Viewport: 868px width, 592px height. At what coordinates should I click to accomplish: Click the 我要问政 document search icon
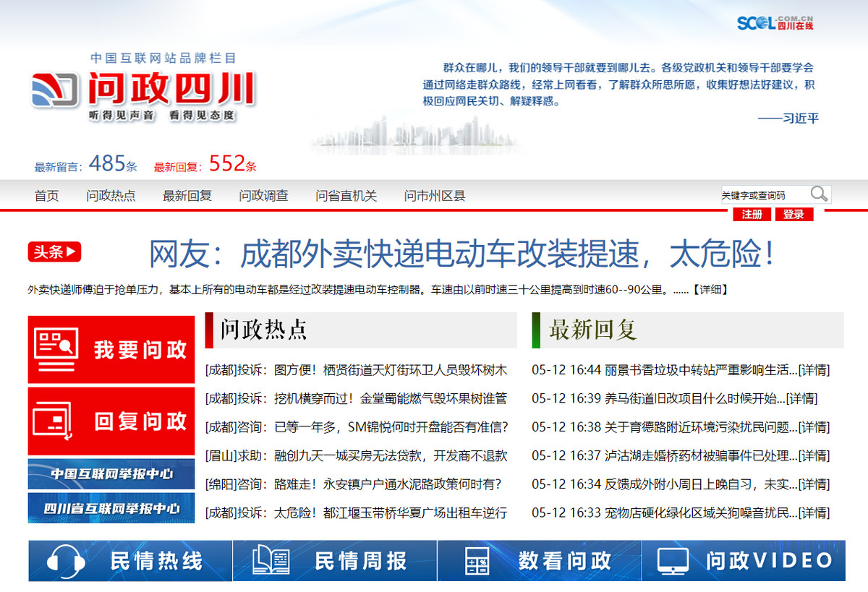(x=56, y=348)
